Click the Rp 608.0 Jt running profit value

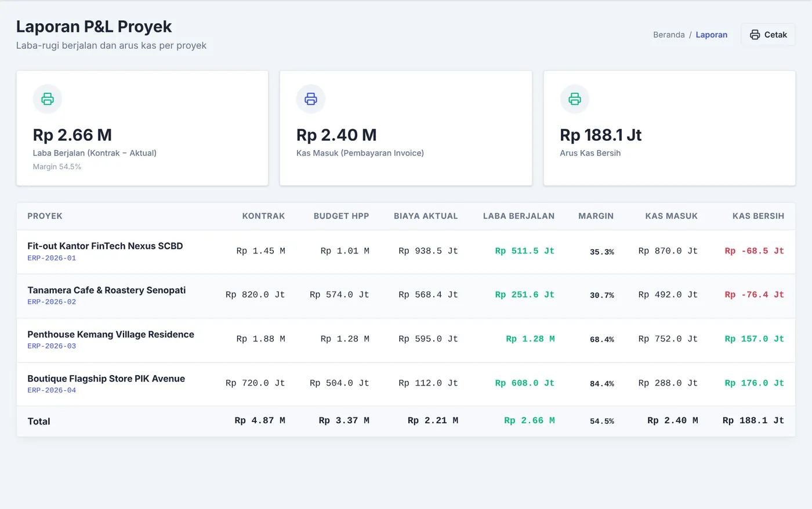(524, 383)
